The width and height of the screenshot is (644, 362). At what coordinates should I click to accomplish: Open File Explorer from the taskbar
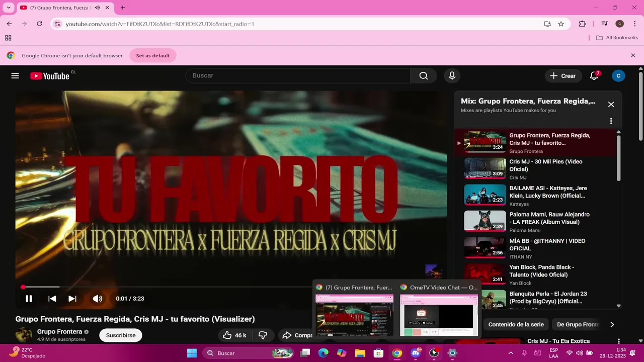click(360, 353)
